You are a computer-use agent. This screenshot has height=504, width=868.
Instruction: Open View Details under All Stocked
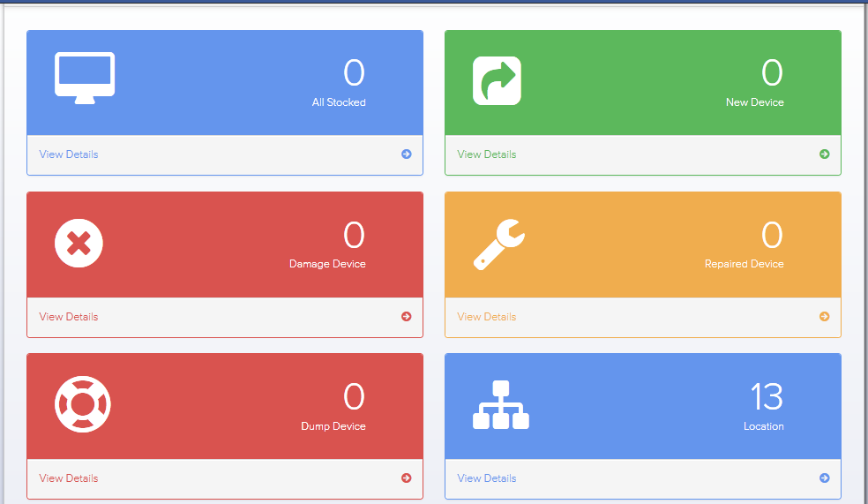click(x=69, y=154)
